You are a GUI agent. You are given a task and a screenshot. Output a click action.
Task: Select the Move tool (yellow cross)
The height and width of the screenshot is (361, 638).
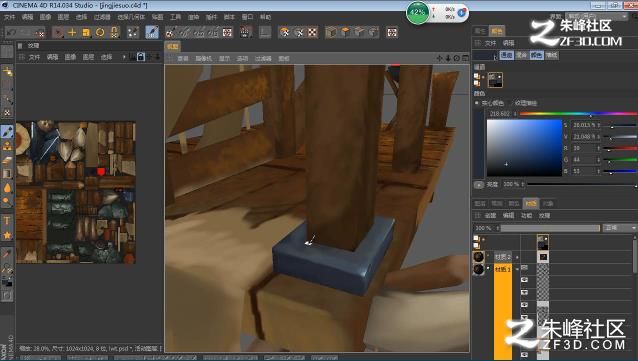72,33
